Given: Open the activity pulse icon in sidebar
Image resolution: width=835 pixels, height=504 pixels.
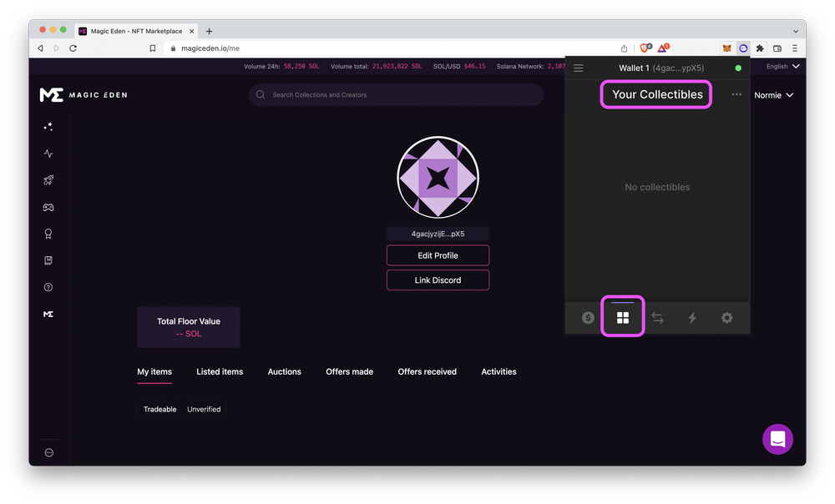Looking at the screenshot, I should click(48, 154).
